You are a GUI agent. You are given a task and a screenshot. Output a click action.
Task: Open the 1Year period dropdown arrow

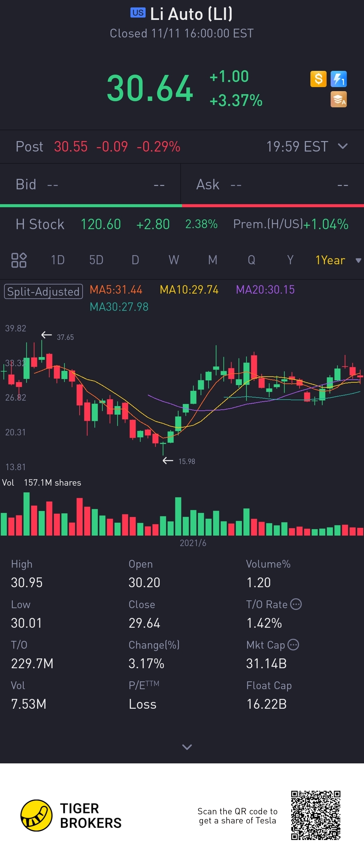tap(358, 260)
